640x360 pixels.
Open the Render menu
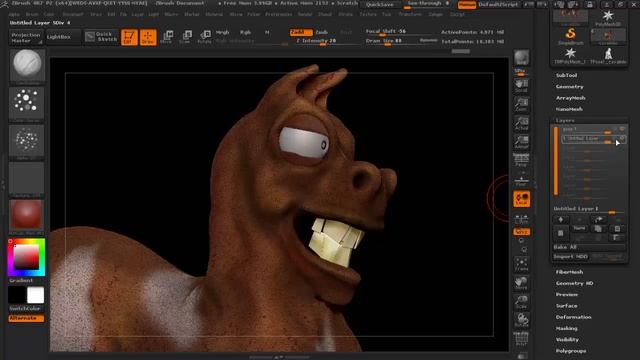(x=304, y=14)
